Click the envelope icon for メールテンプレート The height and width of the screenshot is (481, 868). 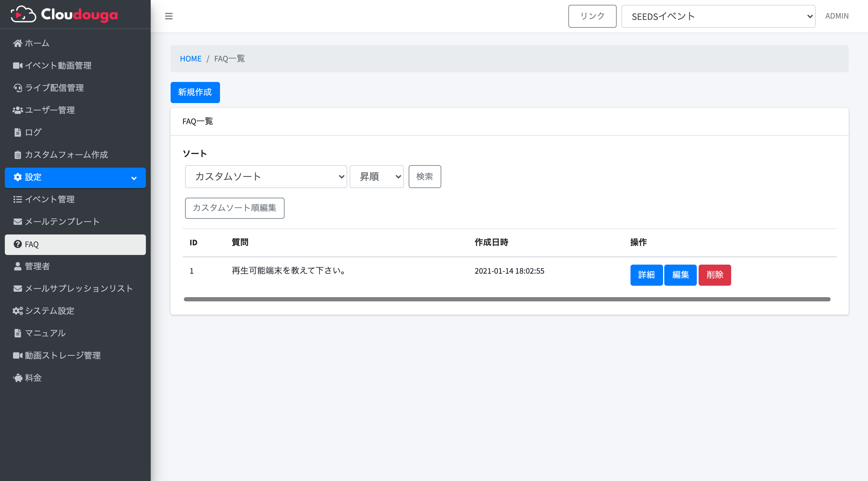pos(17,222)
